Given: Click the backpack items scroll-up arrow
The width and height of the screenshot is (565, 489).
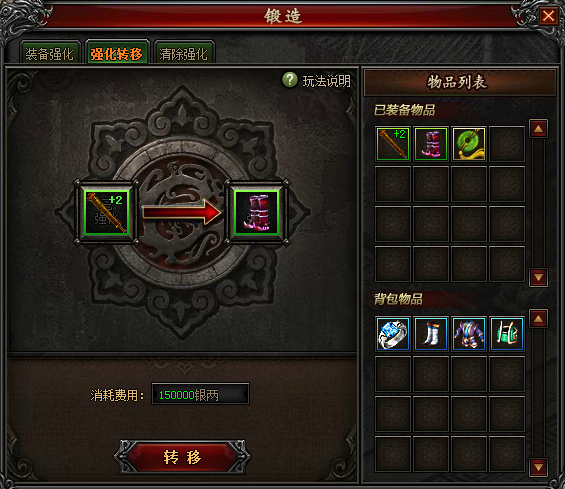Looking at the screenshot, I should (x=538, y=319).
